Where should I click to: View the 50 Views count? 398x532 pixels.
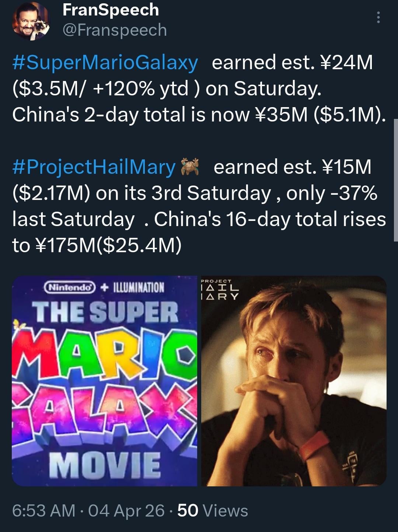[x=213, y=511]
